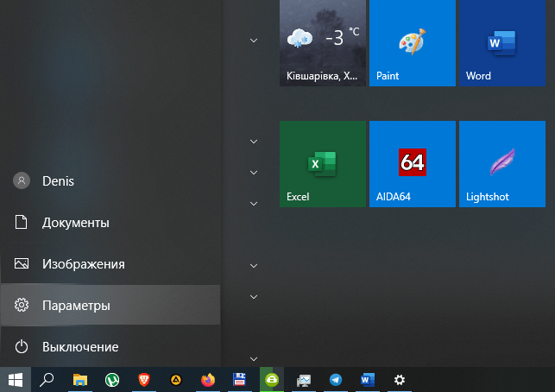Launch Word from the Start tile
The height and width of the screenshot is (392, 555).
pos(502,43)
